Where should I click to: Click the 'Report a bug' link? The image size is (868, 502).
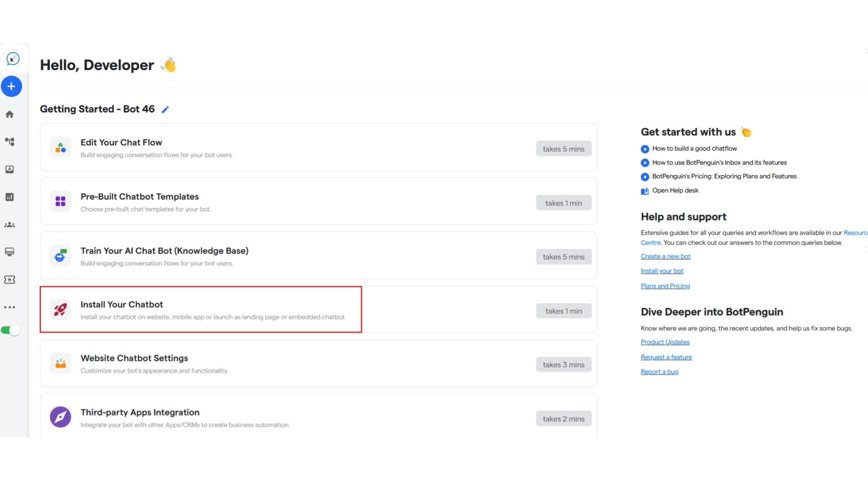(660, 372)
